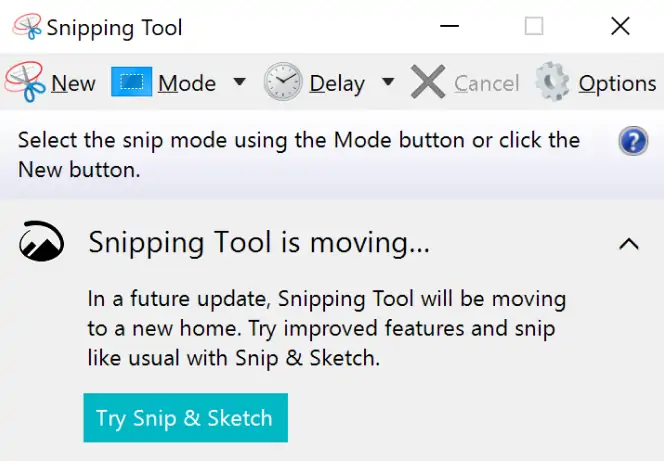
Task: Minimize the Snipping Tool window
Action: (449, 26)
